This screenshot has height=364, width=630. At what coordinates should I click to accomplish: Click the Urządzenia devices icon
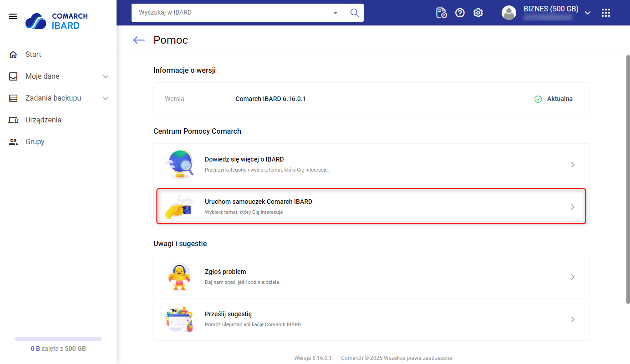13,120
